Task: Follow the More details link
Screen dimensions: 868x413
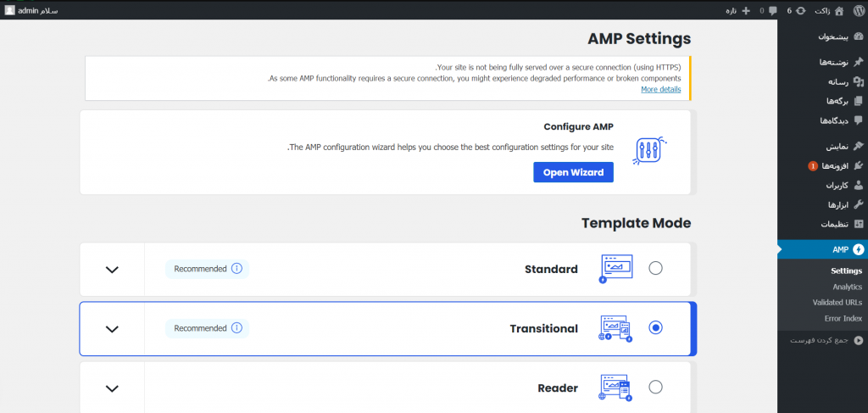Action: coord(660,89)
